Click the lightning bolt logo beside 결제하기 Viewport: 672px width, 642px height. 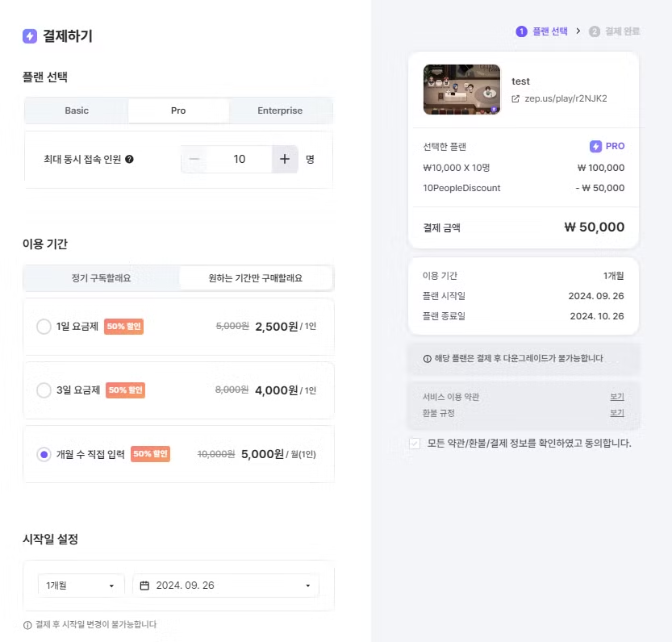(x=30, y=35)
